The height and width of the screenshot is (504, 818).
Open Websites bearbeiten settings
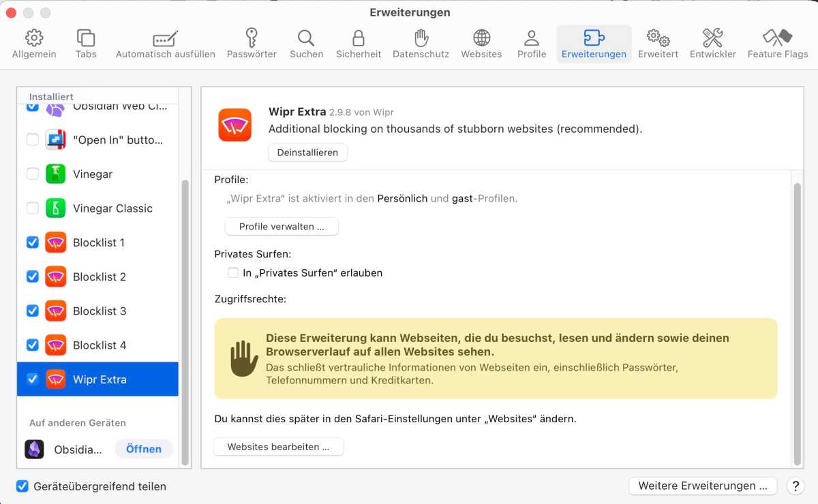278,447
